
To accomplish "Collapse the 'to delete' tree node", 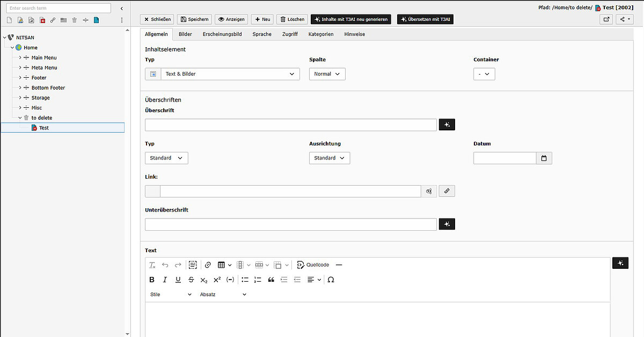I will (20, 118).
